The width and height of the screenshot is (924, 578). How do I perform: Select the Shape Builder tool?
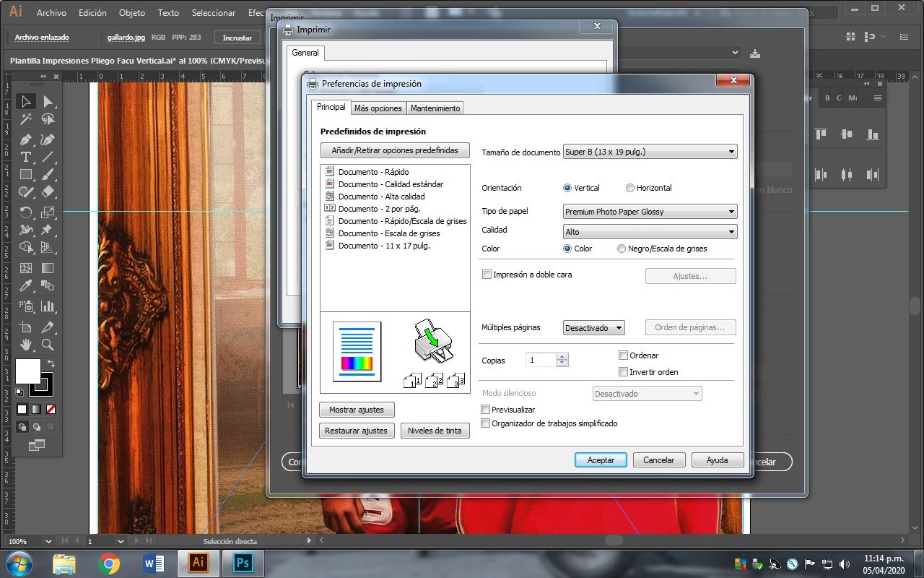pos(26,247)
